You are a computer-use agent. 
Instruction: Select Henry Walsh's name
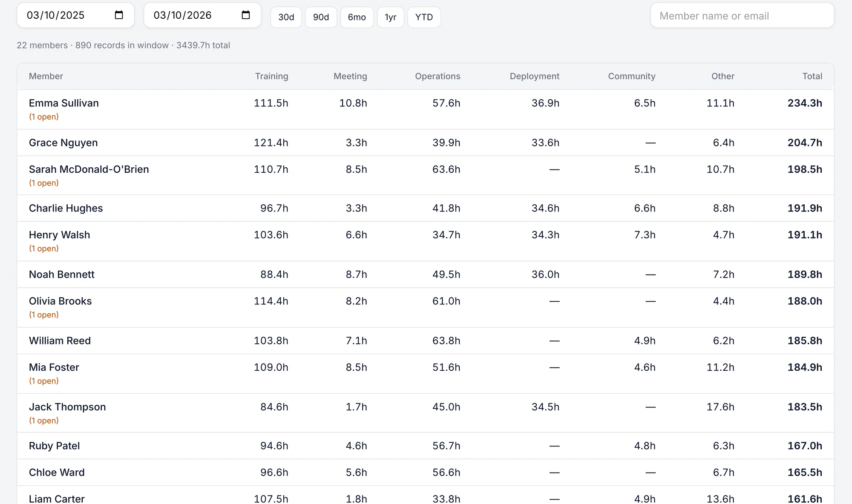click(x=60, y=235)
